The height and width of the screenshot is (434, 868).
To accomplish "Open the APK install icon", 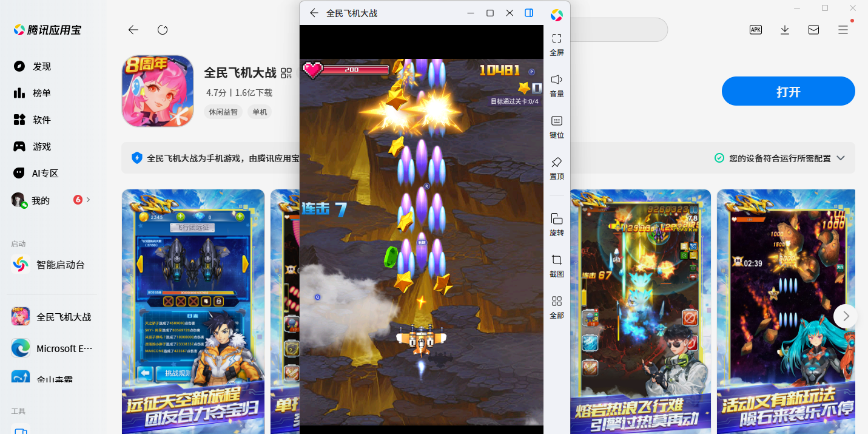I will point(756,30).
